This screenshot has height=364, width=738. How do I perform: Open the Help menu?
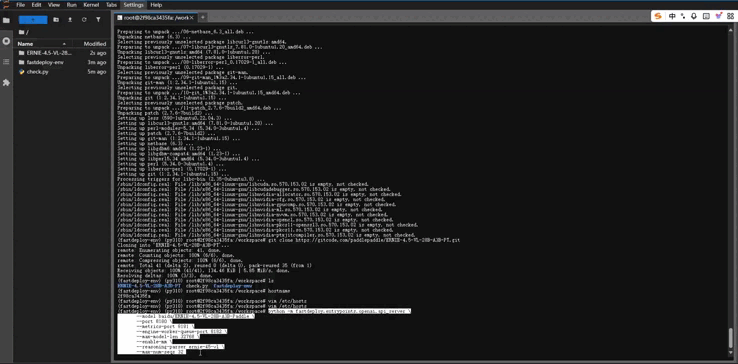pyautogui.click(x=156, y=5)
